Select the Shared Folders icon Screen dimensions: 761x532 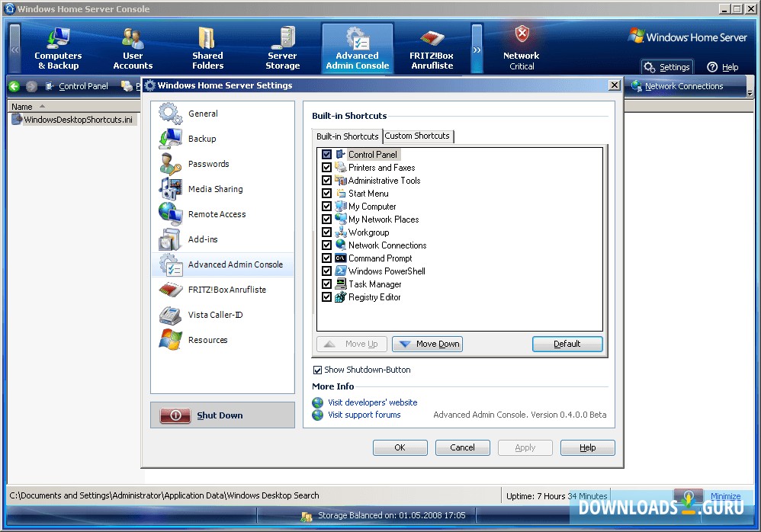point(207,46)
